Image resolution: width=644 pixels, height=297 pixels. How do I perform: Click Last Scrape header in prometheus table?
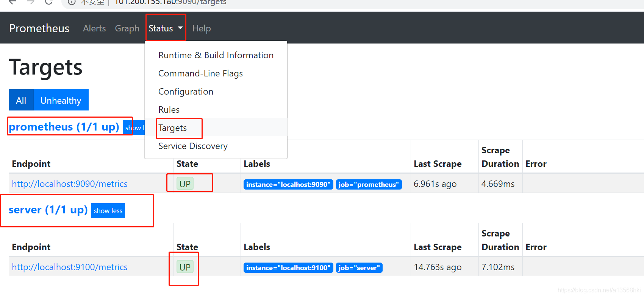[x=438, y=164]
